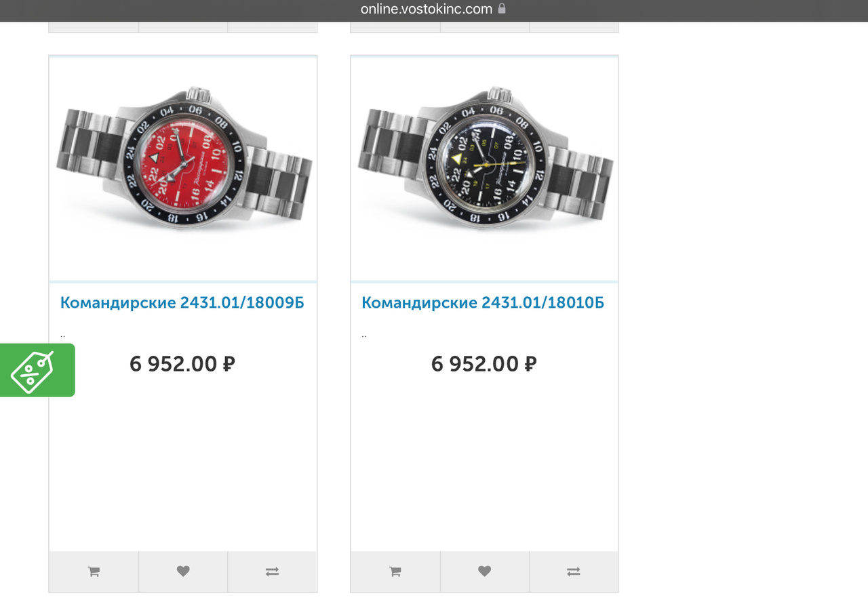Screen dimensions: 868x608
Task: Click compare arrows icon for 18010Б watch
Action: click(x=574, y=571)
